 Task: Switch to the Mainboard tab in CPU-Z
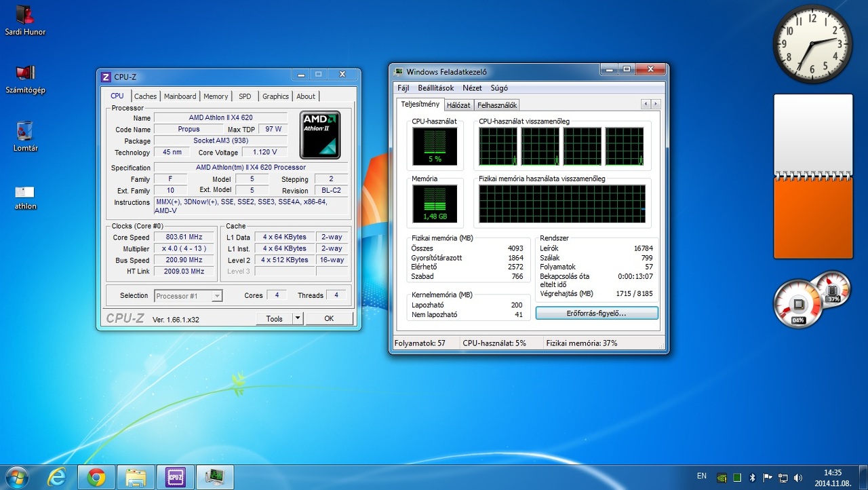(x=180, y=96)
